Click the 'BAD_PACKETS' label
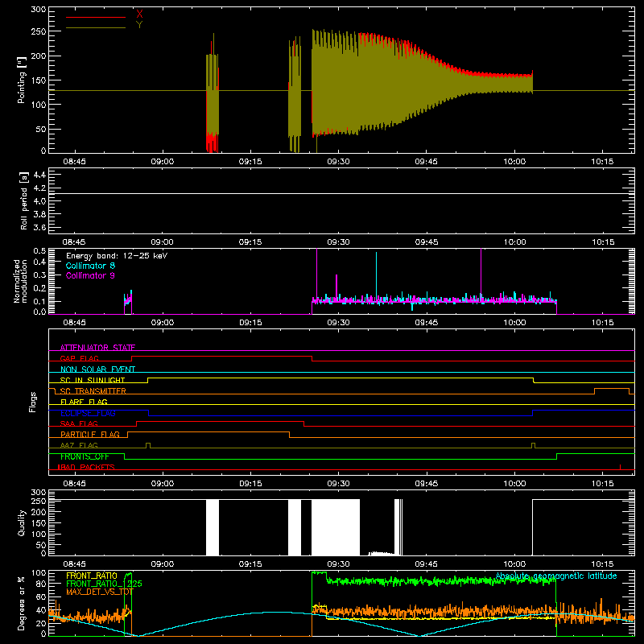This screenshot has width=644, height=644. pyautogui.click(x=86, y=467)
